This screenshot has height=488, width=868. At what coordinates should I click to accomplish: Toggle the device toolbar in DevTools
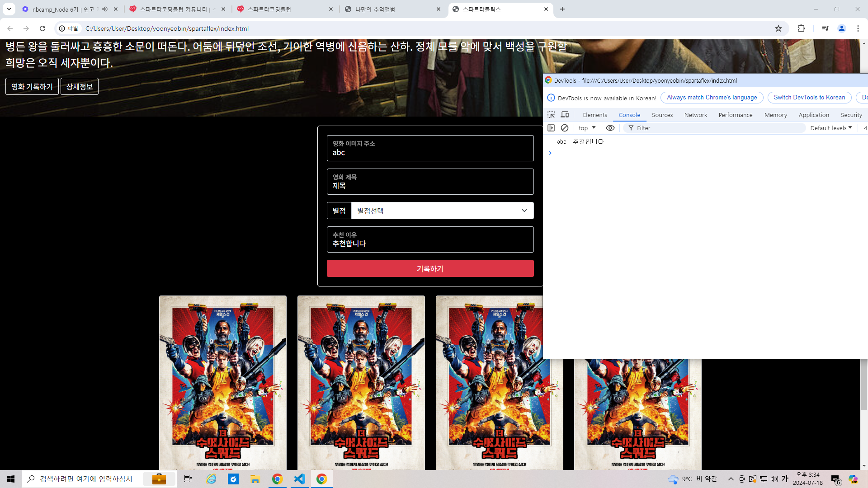565,115
